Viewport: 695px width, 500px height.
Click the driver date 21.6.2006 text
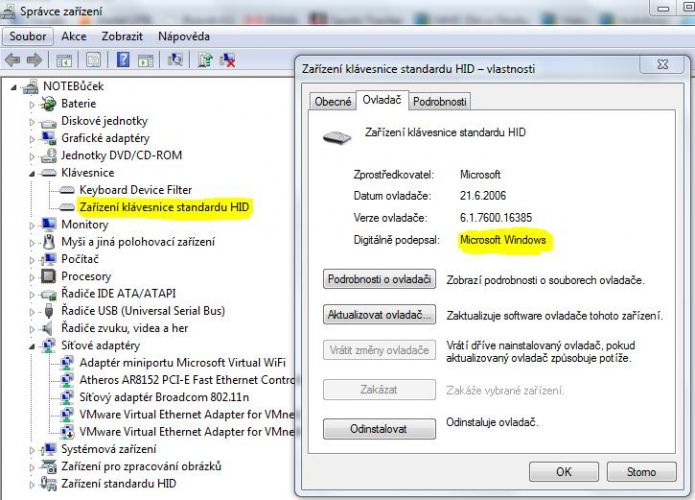(x=483, y=195)
